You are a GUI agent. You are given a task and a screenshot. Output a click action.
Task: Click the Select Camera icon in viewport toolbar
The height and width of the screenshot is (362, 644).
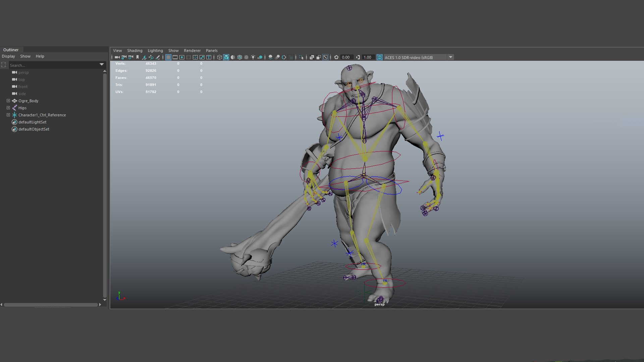click(117, 57)
